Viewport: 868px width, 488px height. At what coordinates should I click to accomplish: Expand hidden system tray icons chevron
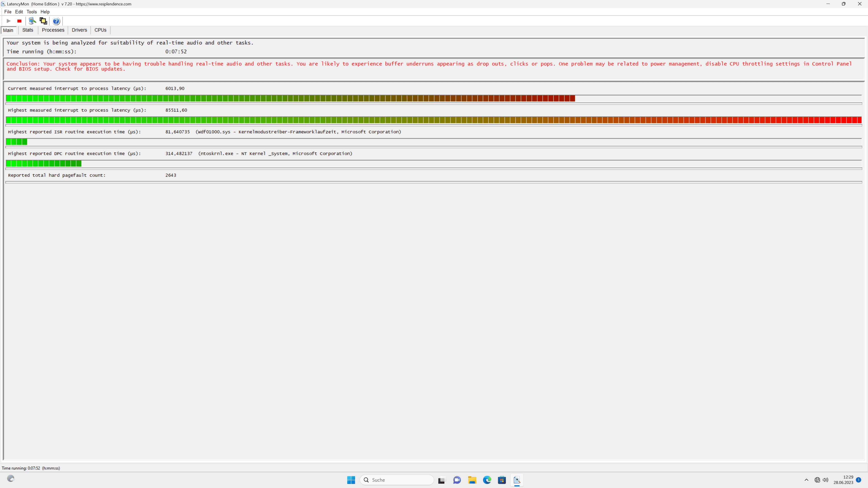coord(806,480)
